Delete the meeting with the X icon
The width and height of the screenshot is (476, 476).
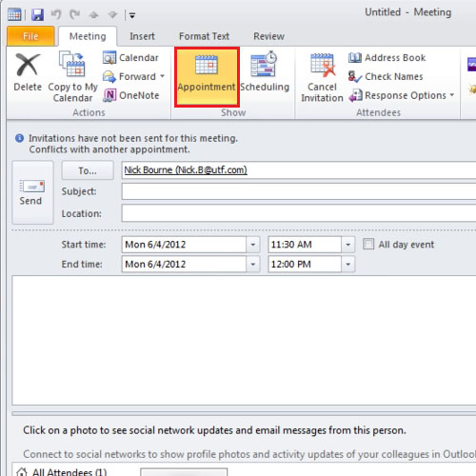tap(28, 72)
